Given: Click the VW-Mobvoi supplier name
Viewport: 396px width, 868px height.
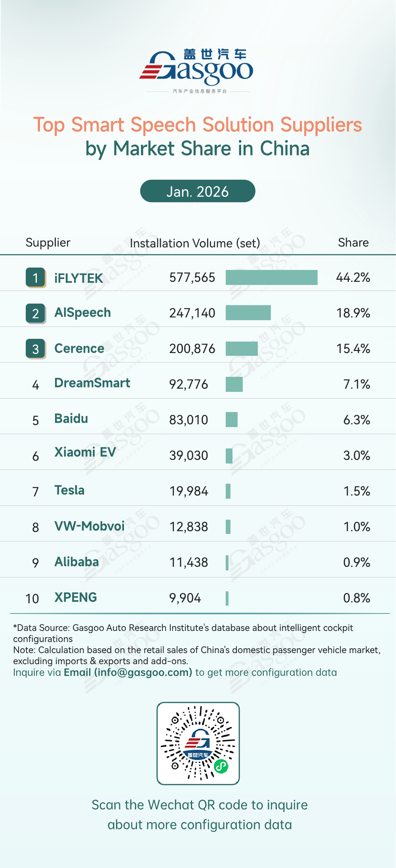Looking at the screenshot, I should tap(89, 526).
